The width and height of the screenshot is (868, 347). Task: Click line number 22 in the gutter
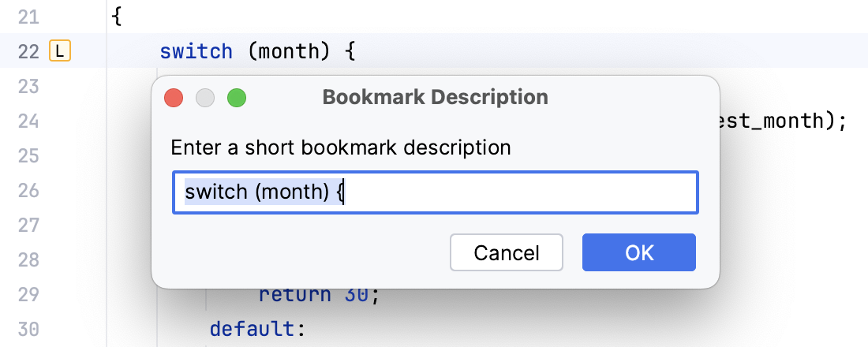28,52
